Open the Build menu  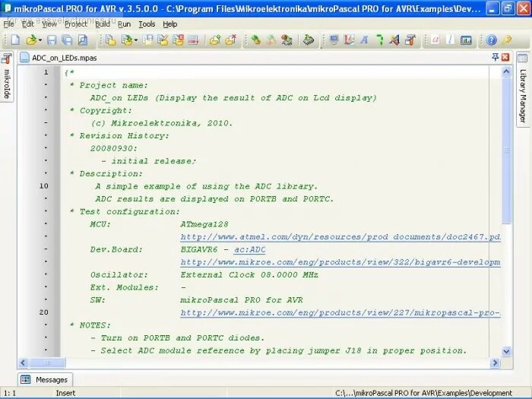(x=103, y=24)
